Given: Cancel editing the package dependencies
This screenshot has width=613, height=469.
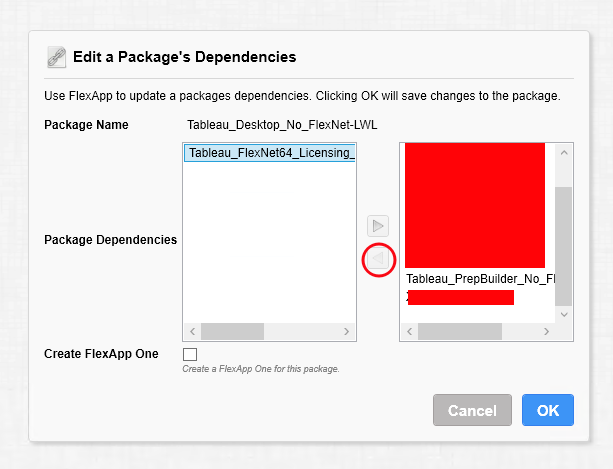Looking at the screenshot, I should tap(472, 410).
